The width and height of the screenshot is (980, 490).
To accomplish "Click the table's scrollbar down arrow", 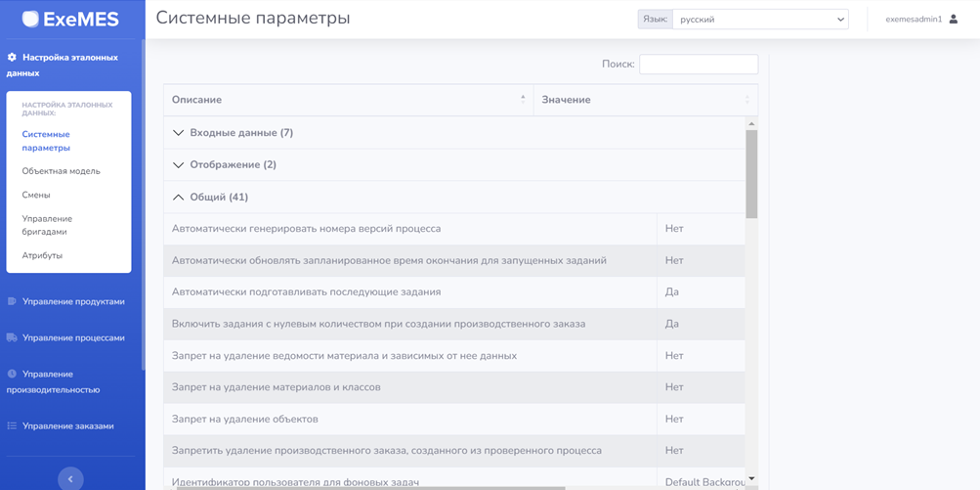I will [751, 478].
